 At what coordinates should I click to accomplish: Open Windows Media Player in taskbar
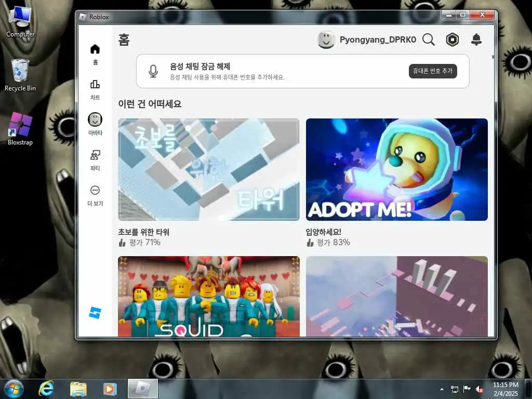pyautogui.click(x=110, y=389)
